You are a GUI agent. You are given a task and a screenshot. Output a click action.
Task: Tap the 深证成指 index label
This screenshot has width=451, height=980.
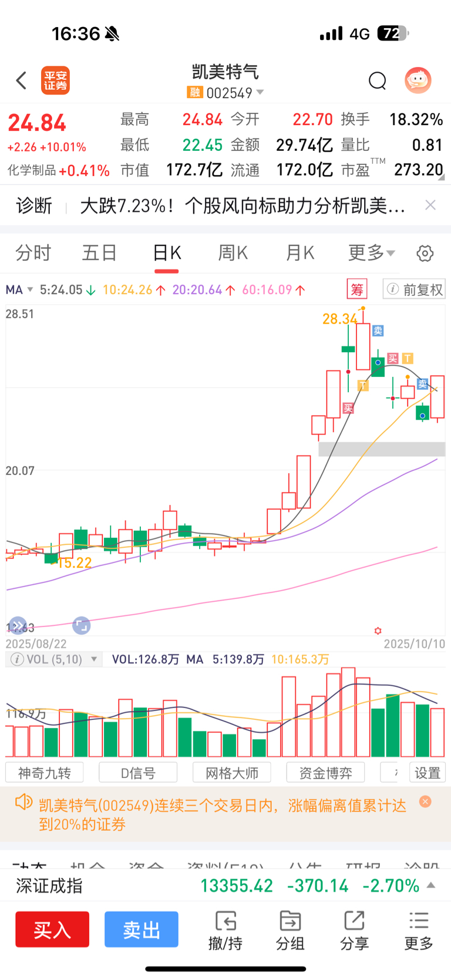49,885
